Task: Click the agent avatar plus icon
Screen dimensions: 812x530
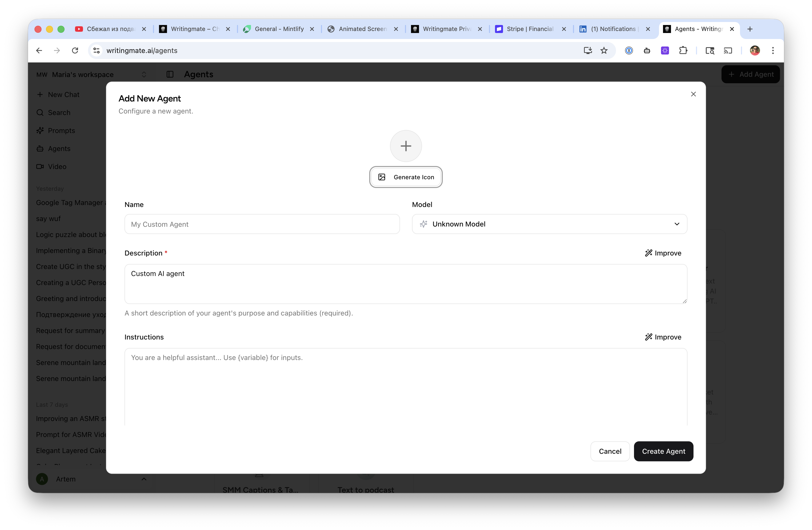Action: pos(406,146)
